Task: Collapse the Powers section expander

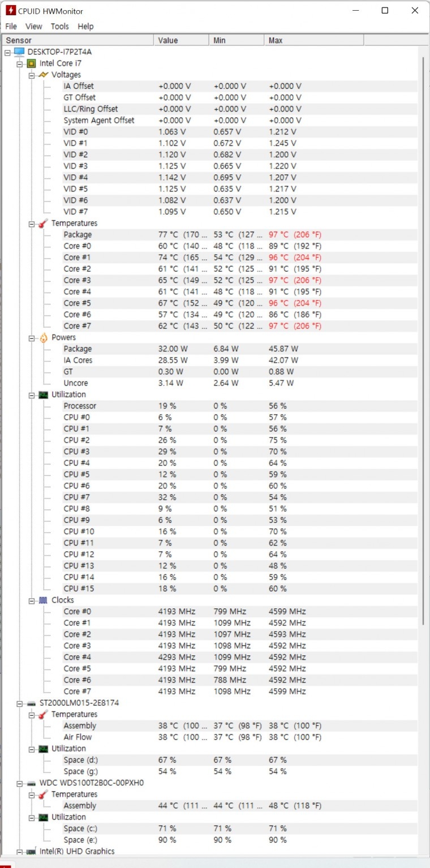Action: tap(32, 338)
